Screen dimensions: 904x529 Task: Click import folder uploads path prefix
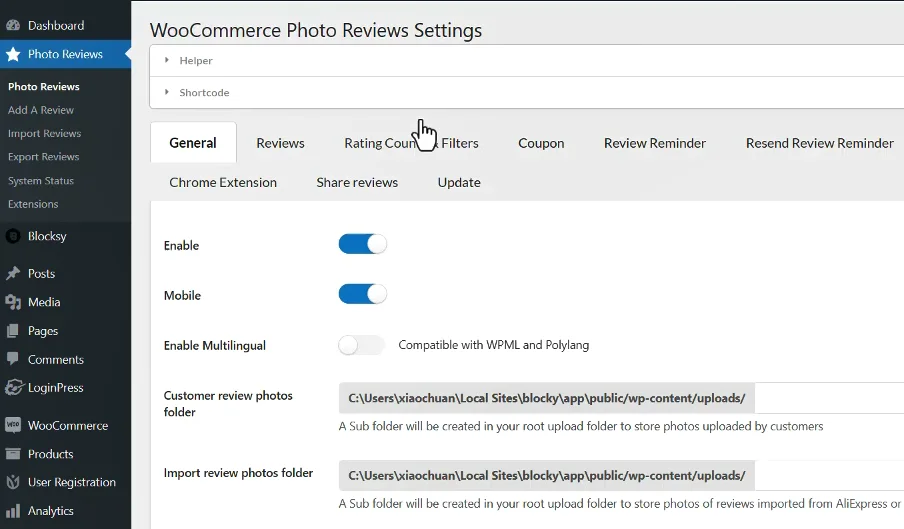click(547, 475)
